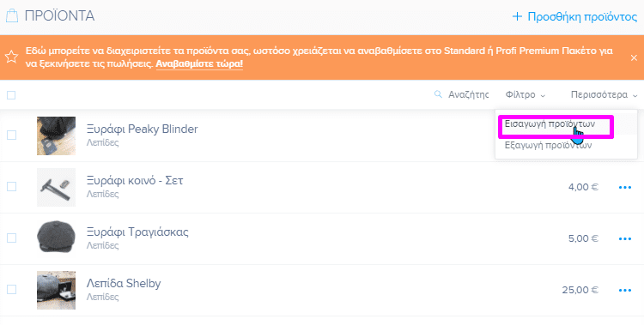Screen dimensions: 644x325
Task: Click the shopping bag Products icon
Action: click(12, 16)
